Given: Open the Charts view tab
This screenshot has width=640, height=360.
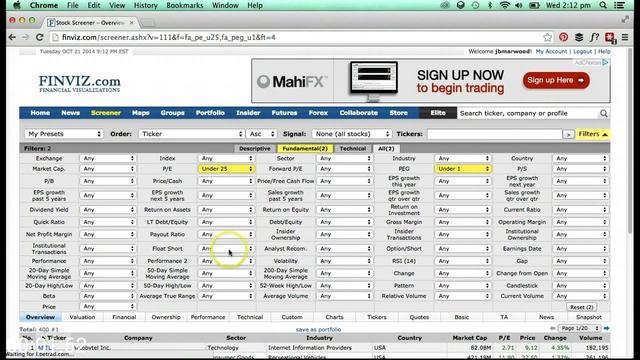Looking at the screenshot, I should [x=334, y=317].
